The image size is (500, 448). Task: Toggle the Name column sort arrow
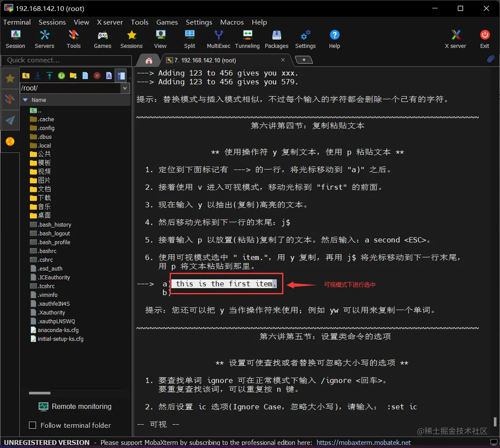click(x=25, y=100)
